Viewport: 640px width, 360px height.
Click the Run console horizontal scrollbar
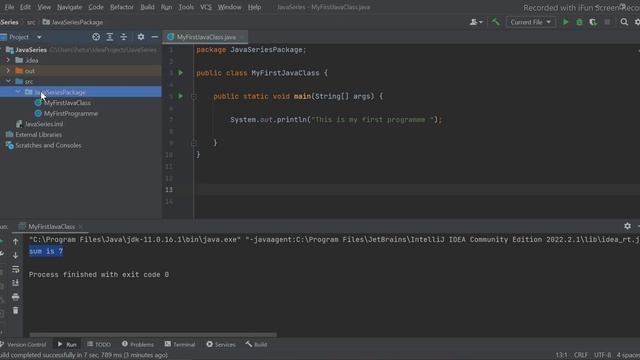tap(153, 335)
